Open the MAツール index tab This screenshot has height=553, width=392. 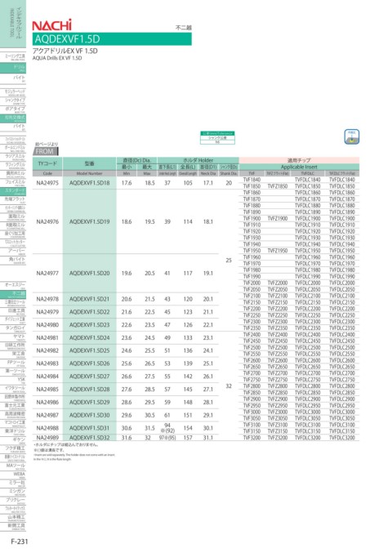point(13,466)
